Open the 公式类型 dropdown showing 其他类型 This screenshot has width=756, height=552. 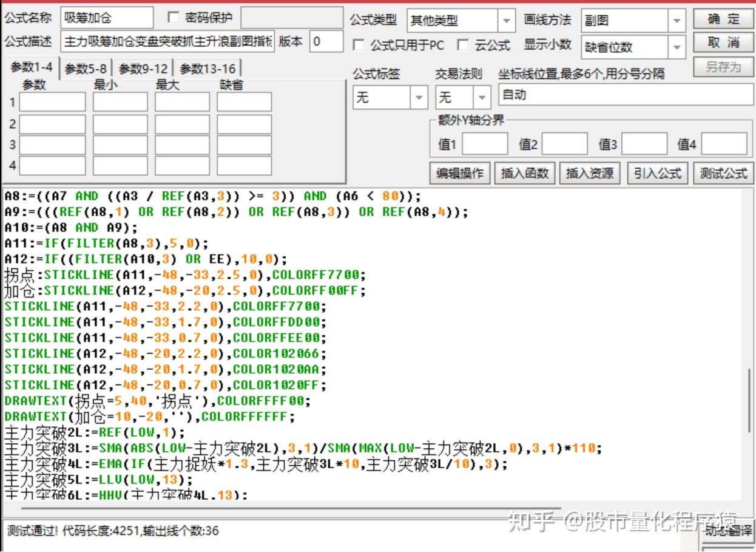click(x=461, y=21)
